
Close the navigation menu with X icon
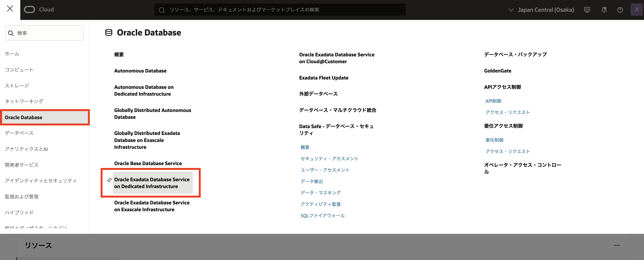[x=10, y=9]
